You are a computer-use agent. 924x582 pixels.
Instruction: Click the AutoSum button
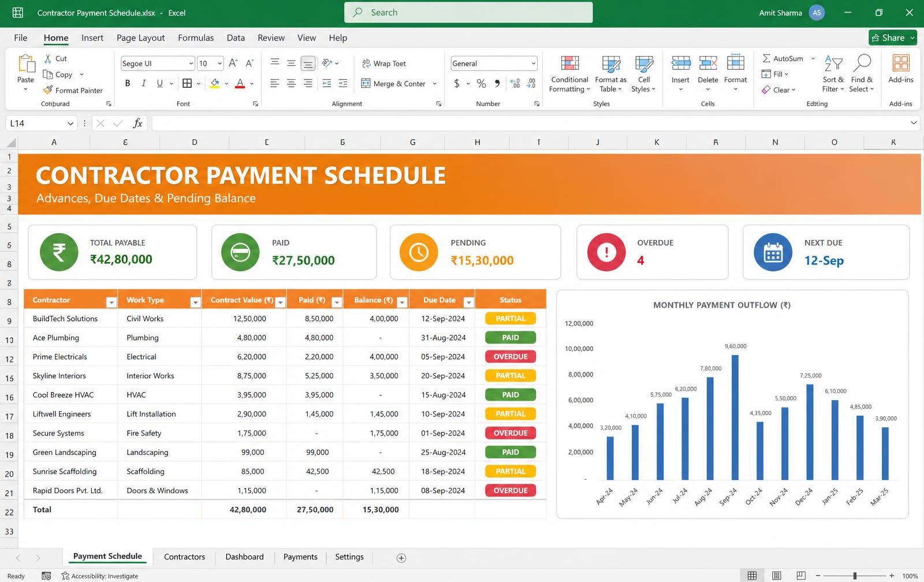point(783,58)
